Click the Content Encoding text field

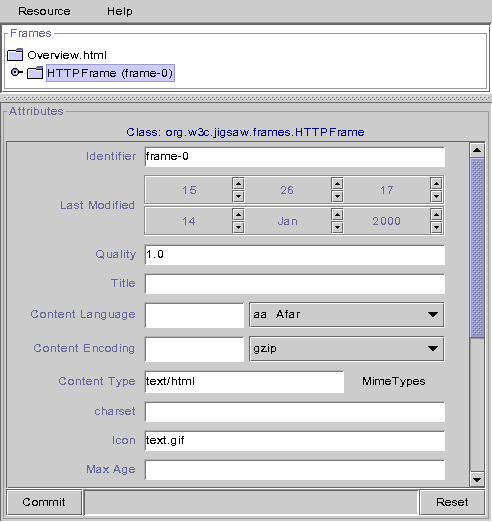point(194,349)
